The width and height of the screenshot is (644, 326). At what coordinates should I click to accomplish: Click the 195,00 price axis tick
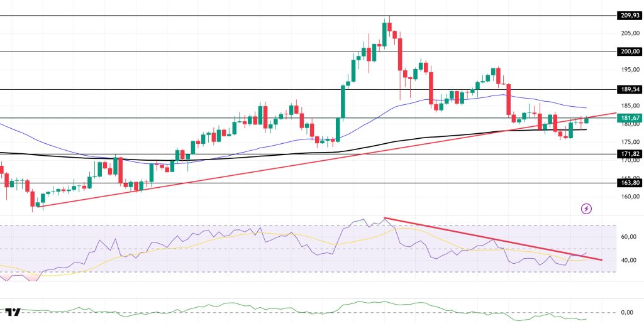click(629, 70)
